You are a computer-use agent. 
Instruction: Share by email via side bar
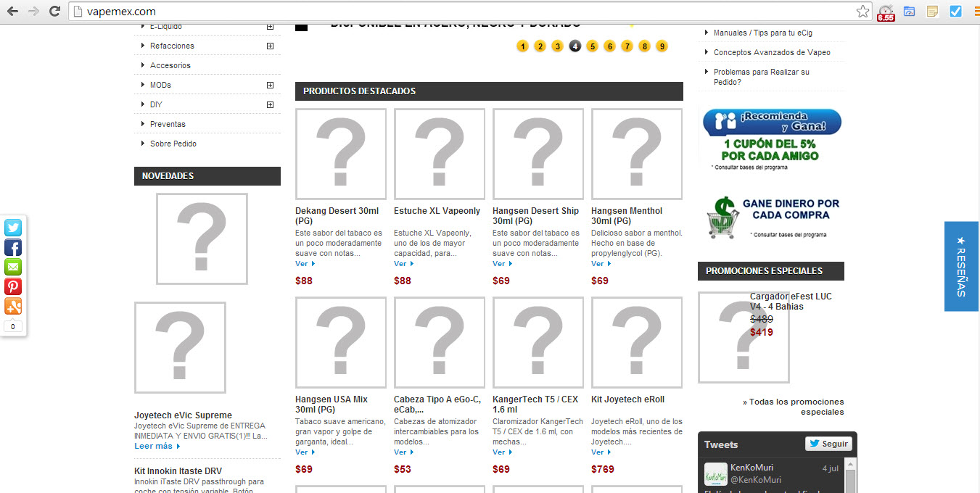click(x=13, y=267)
